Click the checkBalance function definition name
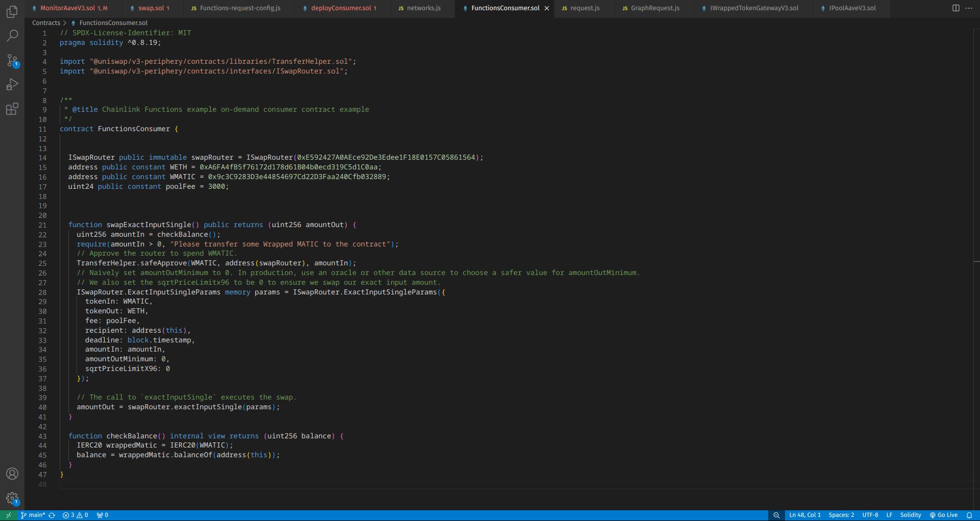Screen dimensions: 980x521 [x=132, y=436]
